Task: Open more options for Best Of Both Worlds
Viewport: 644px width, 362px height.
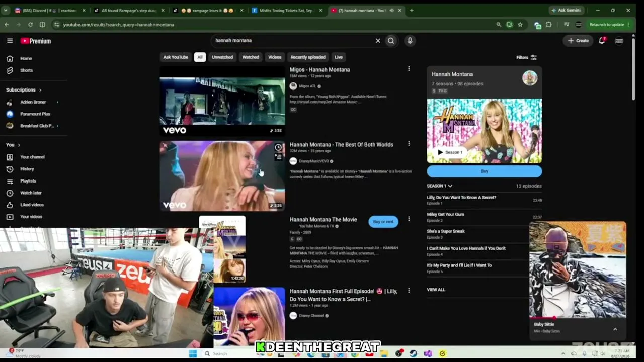Action: click(409, 144)
